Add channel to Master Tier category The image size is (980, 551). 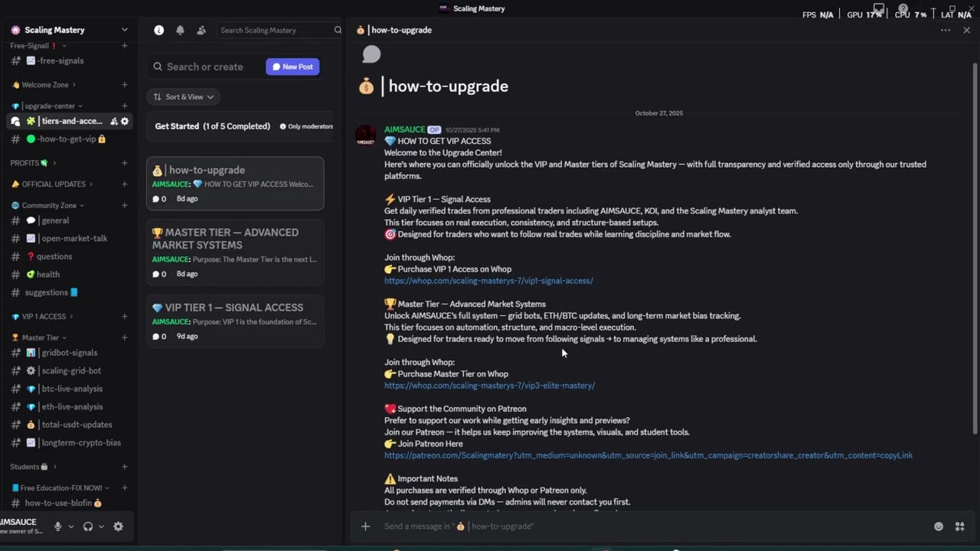pos(124,337)
